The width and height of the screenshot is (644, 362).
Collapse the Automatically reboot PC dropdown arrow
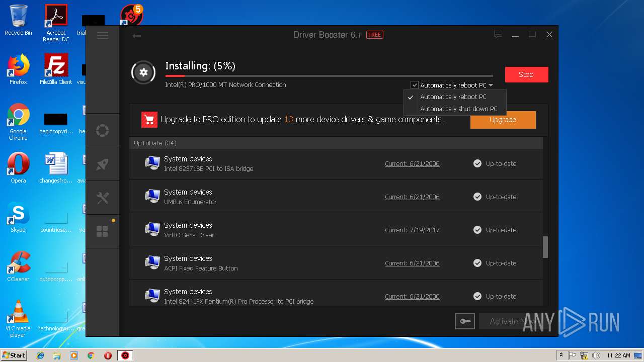click(x=491, y=85)
